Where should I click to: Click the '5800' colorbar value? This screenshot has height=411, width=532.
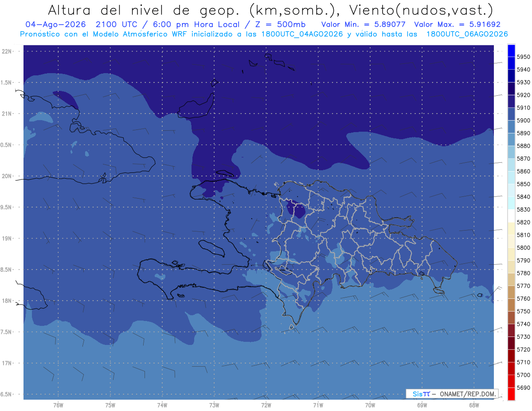pyautogui.click(x=523, y=248)
